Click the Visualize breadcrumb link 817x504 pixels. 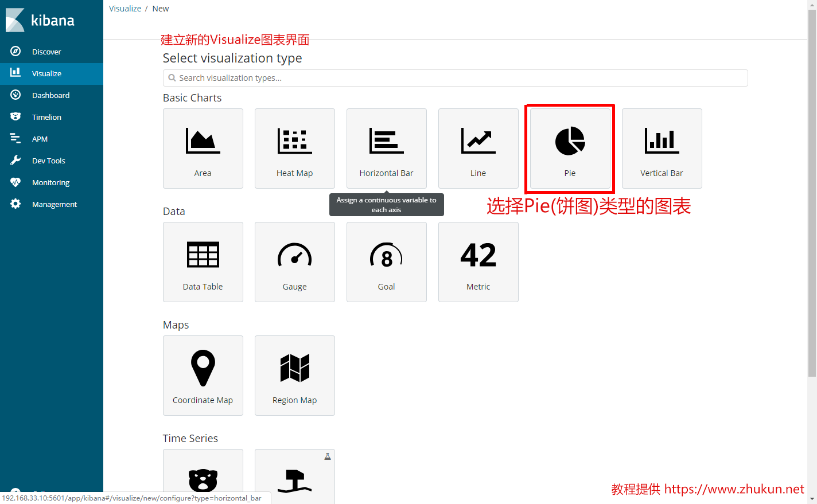pos(125,9)
